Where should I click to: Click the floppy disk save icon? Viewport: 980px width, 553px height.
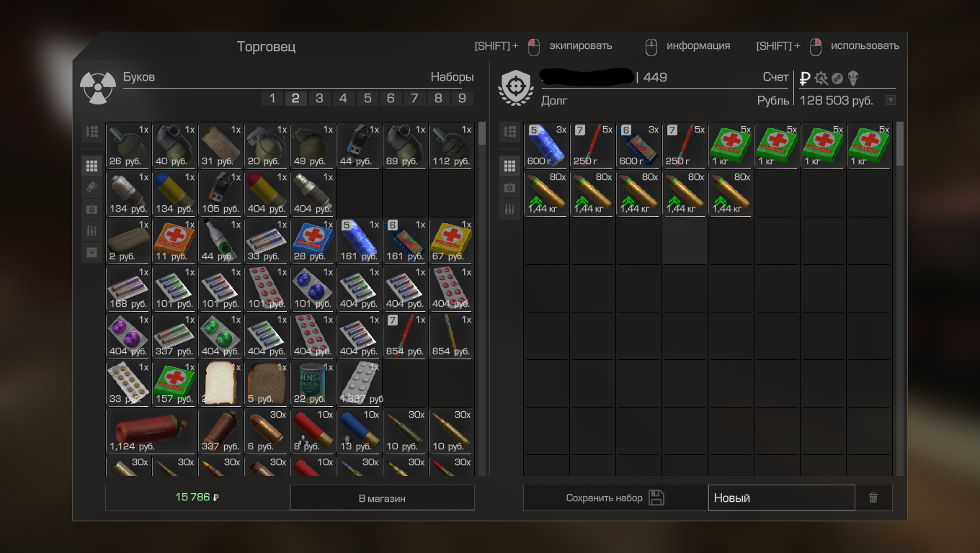pos(656,498)
